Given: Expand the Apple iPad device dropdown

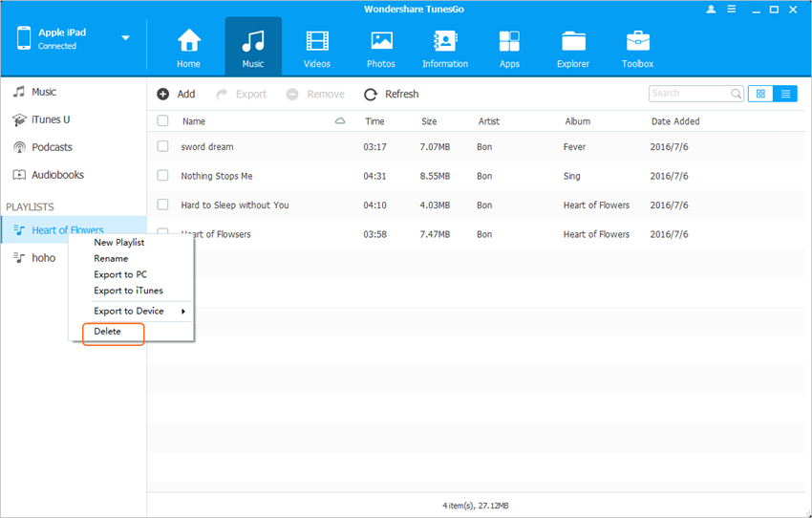Looking at the screenshot, I should 125,38.
